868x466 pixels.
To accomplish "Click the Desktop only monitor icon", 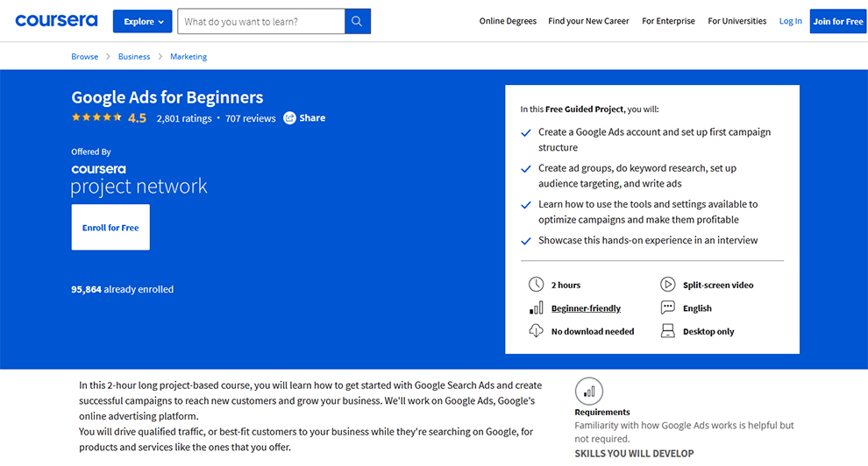I will 667,331.
